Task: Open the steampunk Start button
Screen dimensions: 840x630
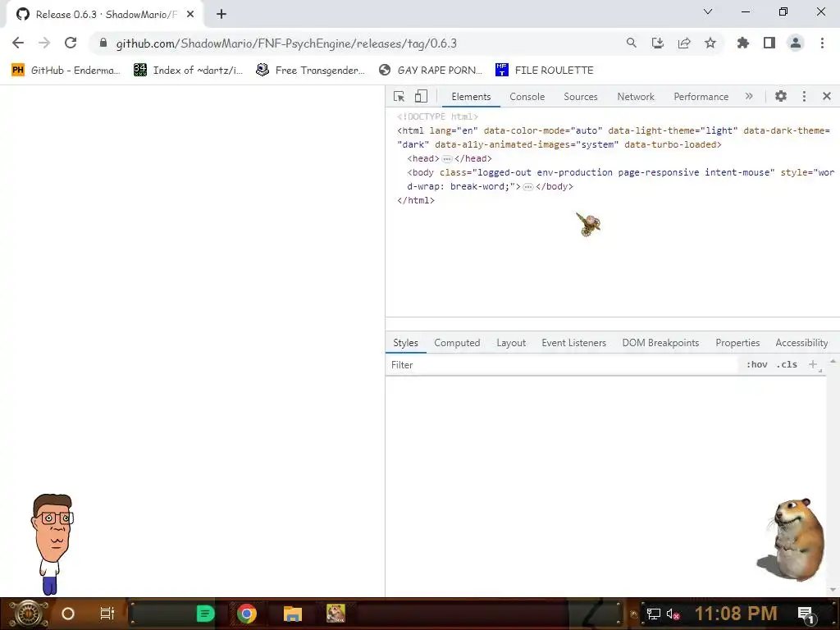Action: pyautogui.click(x=29, y=614)
